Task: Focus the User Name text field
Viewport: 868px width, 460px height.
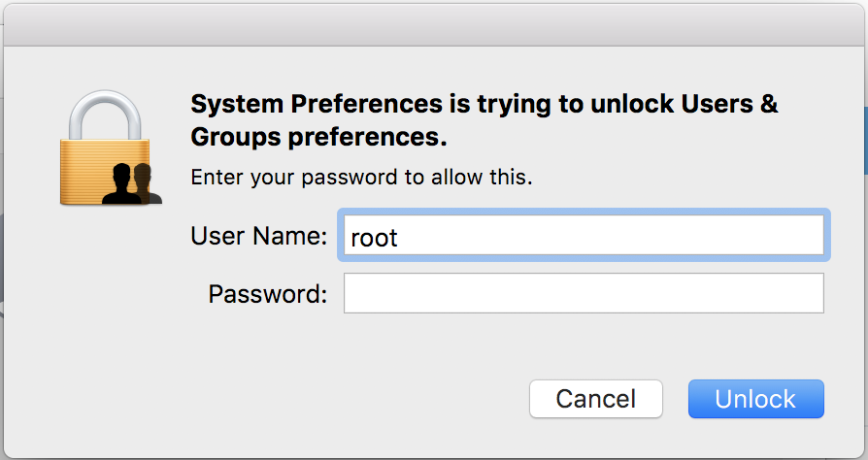Action: [583, 236]
